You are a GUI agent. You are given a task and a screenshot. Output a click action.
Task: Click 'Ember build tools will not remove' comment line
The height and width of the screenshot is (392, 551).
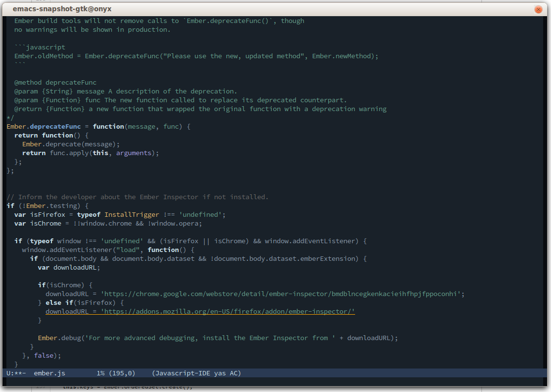coord(159,21)
